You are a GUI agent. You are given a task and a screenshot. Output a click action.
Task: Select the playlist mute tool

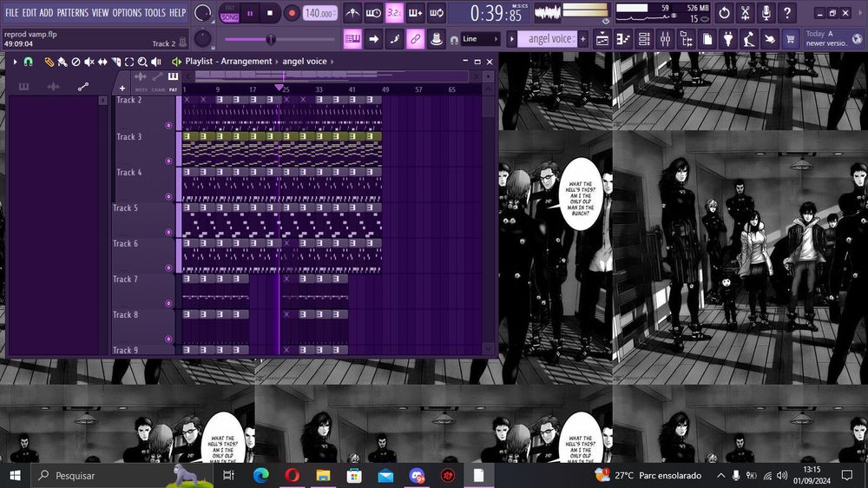(89, 62)
